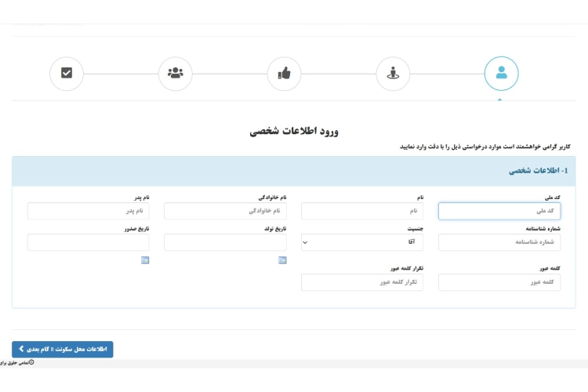This screenshot has height=392, width=588.
Task: Open calendar picker for birth date (تاریخ تولد)
Action: (x=282, y=260)
